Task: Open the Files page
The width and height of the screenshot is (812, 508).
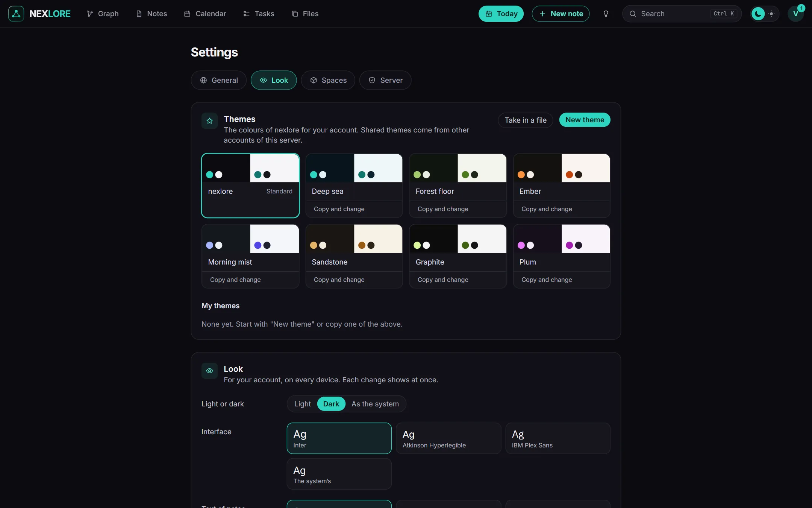Action: [305, 14]
